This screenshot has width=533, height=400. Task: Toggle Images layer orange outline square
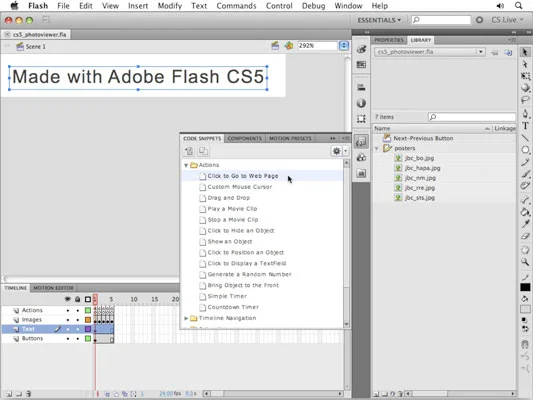pyautogui.click(x=88, y=320)
